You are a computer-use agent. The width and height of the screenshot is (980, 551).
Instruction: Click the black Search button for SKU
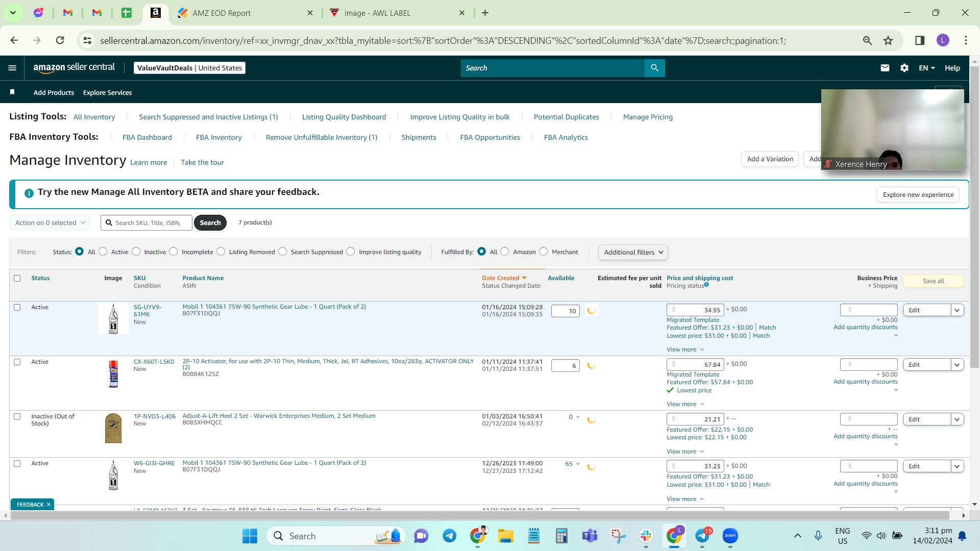click(210, 223)
